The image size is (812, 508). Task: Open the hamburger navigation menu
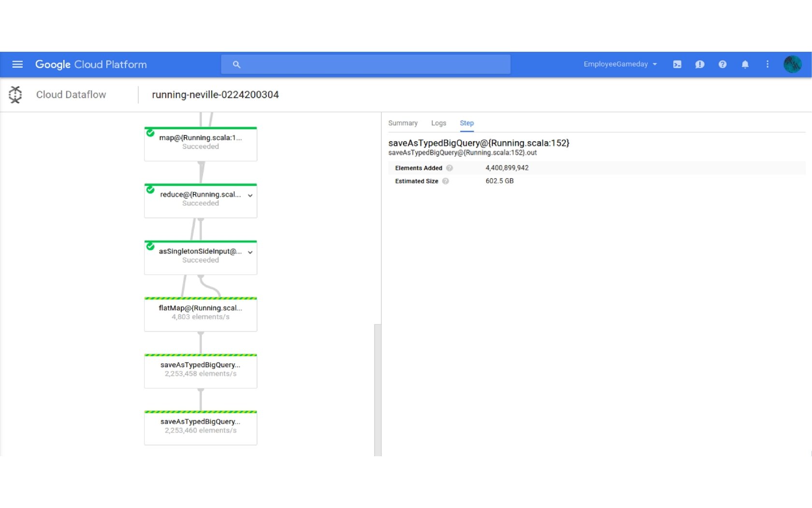coord(17,64)
